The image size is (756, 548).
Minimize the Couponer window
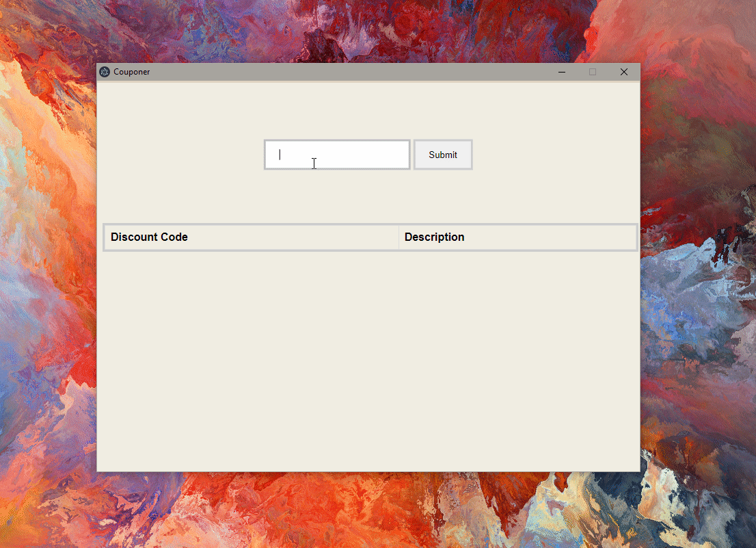[x=562, y=72]
